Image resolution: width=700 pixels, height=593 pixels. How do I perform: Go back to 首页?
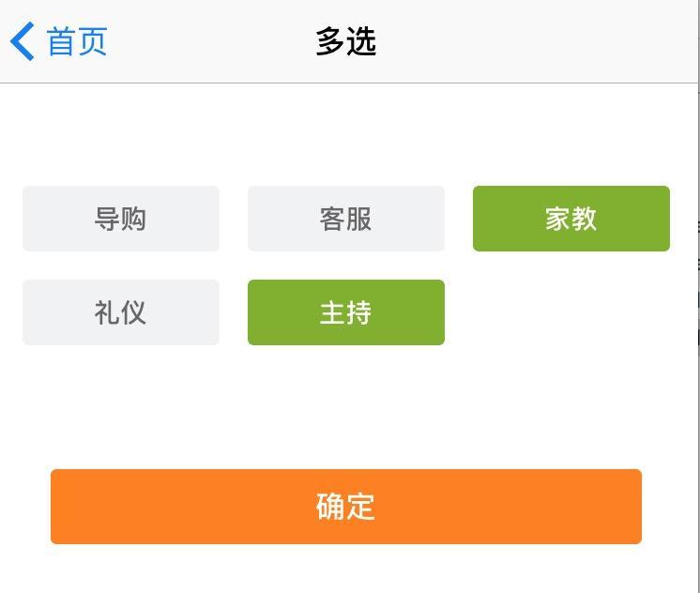pos(60,42)
